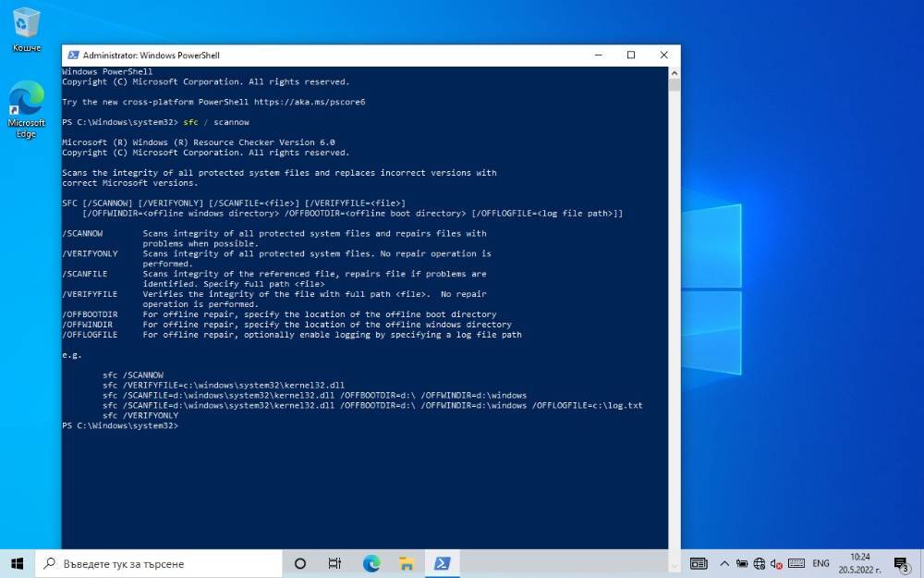Open the clock and date flyout
Viewport: 924px width, 578px height.
click(x=859, y=564)
